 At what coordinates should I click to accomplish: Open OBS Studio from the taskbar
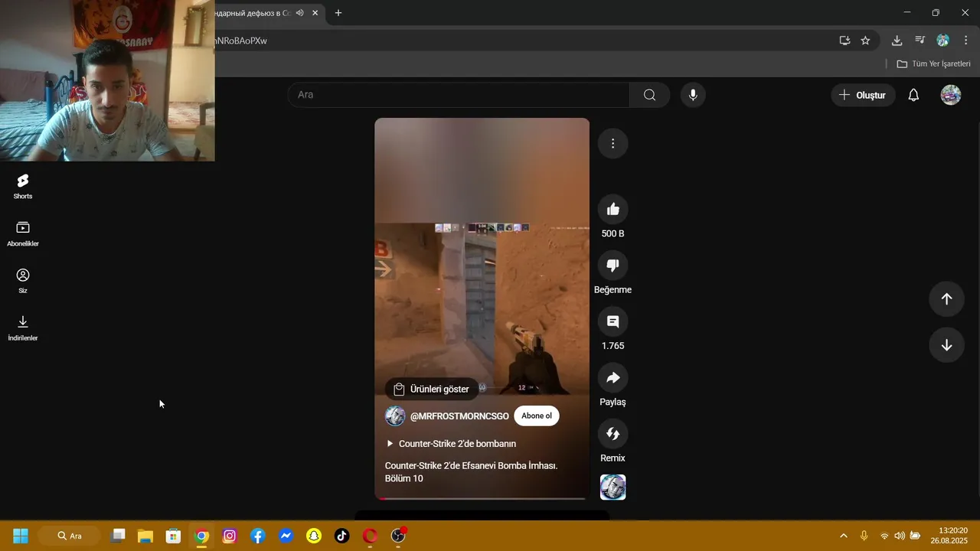398,536
